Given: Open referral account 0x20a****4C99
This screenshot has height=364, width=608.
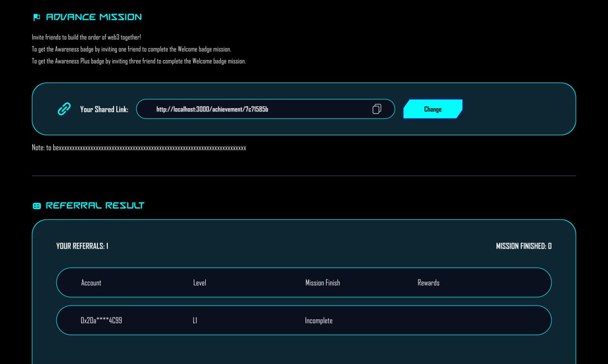Looking at the screenshot, I should tap(102, 321).
